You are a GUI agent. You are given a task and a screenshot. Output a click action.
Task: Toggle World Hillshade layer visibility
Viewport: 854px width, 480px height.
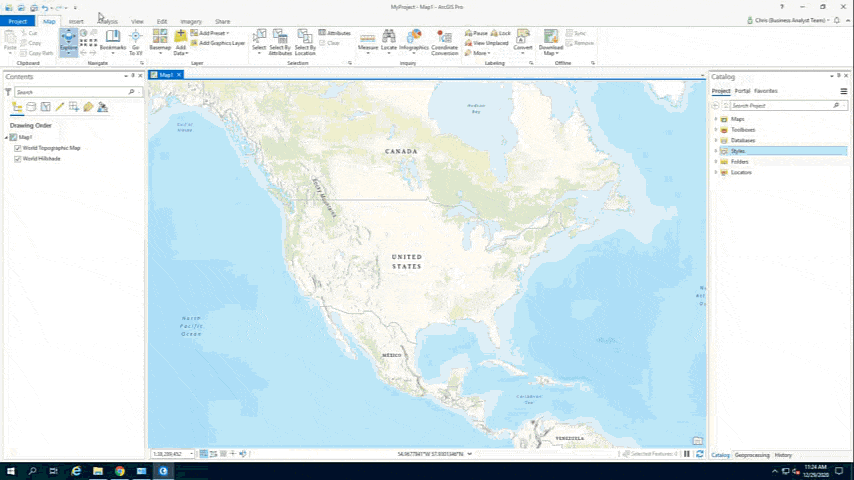pos(17,159)
